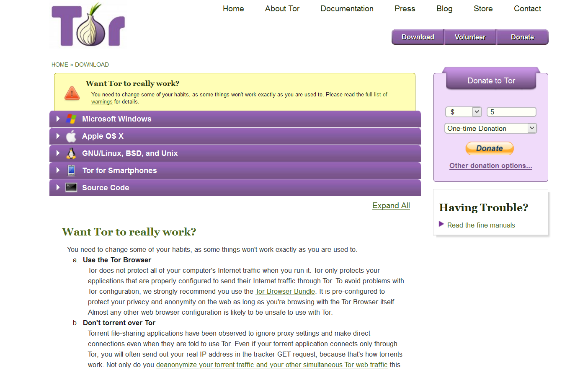
Task: Click the Linux penguin icon
Action: 71,153
